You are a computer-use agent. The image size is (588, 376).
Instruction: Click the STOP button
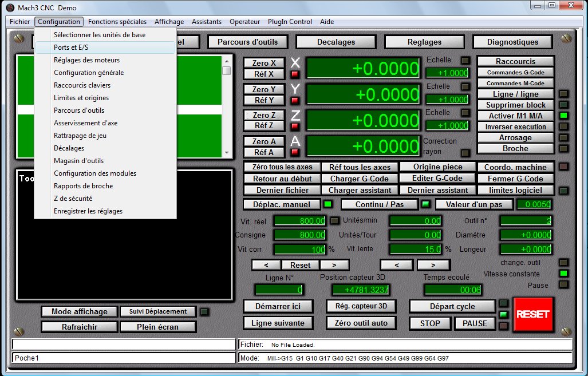coord(430,323)
